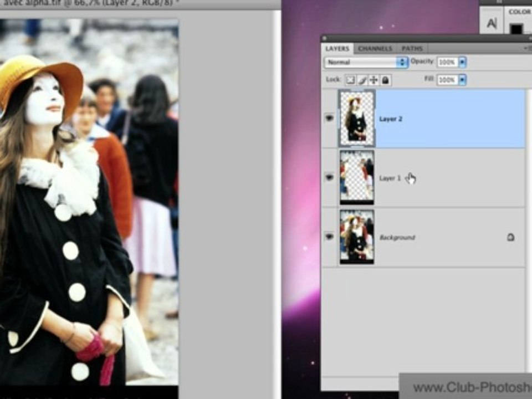This screenshot has height=399, width=532.
Task: Click the Layers panel scrollbar
Action: point(529,231)
